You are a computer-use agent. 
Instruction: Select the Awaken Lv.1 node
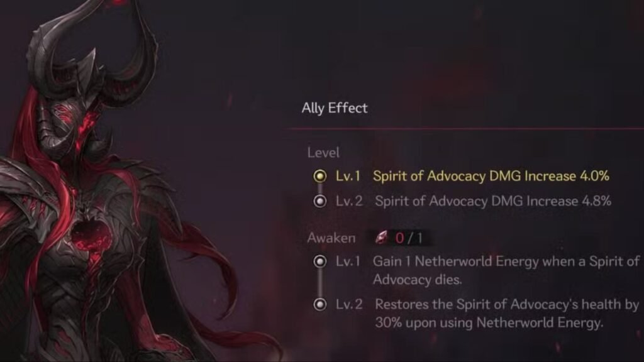click(x=320, y=261)
